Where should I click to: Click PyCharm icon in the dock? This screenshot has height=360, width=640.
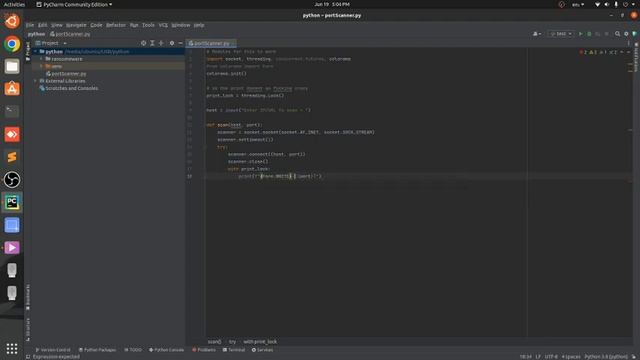[x=12, y=202]
